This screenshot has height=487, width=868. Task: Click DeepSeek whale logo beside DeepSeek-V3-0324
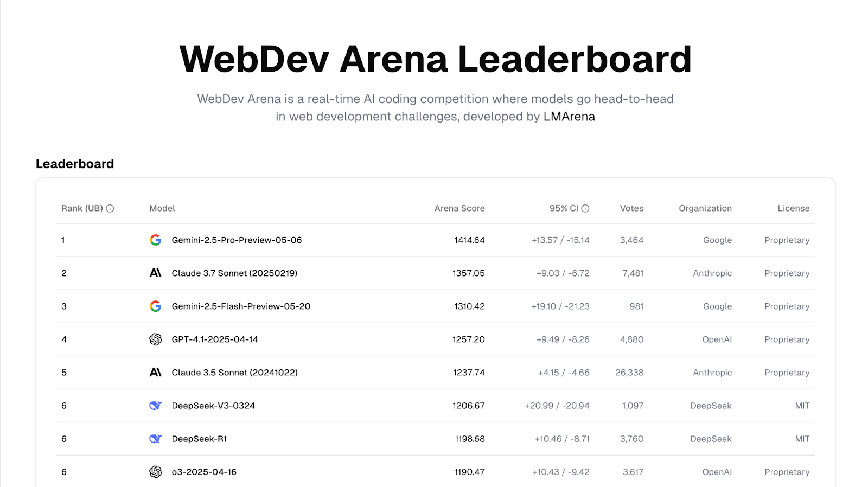tap(156, 406)
